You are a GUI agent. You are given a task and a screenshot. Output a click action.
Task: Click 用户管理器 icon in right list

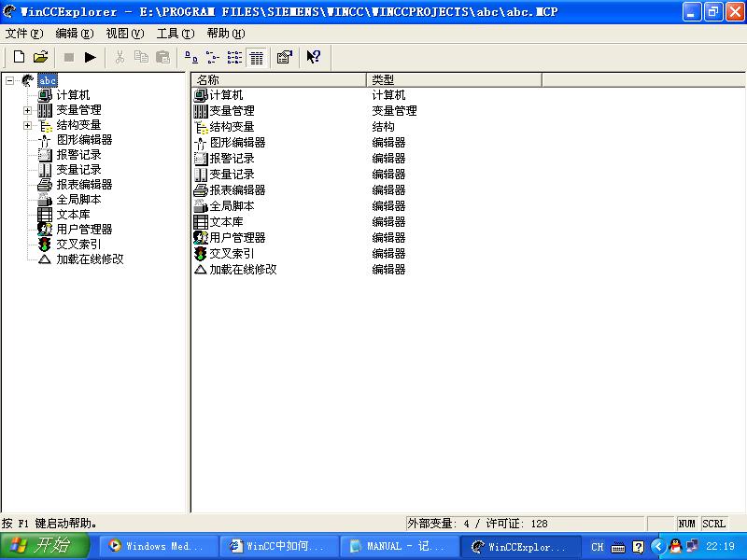click(201, 238)
